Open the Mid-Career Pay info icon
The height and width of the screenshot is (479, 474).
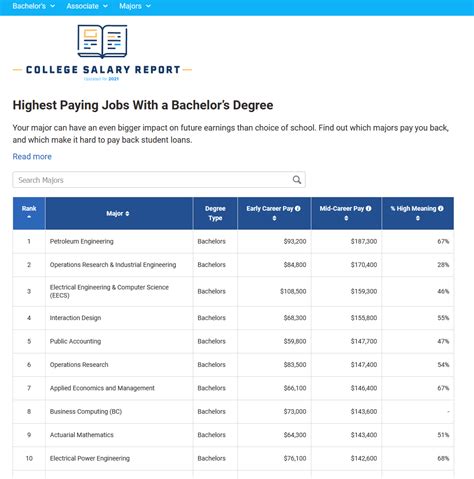(368, 208)
